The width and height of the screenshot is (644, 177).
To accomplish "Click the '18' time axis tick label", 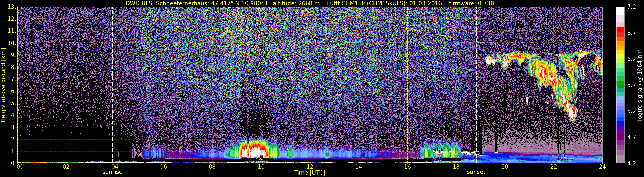I will 456,167.
